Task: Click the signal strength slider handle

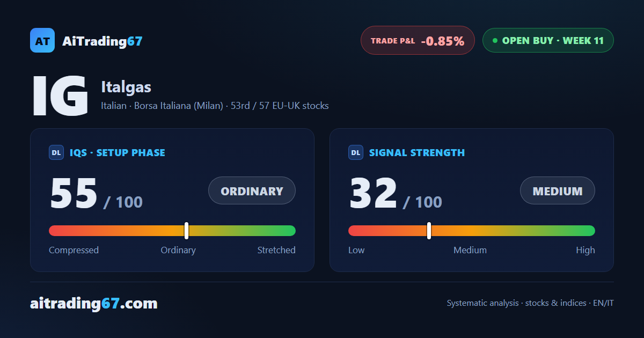Action: tap(429, 231)
